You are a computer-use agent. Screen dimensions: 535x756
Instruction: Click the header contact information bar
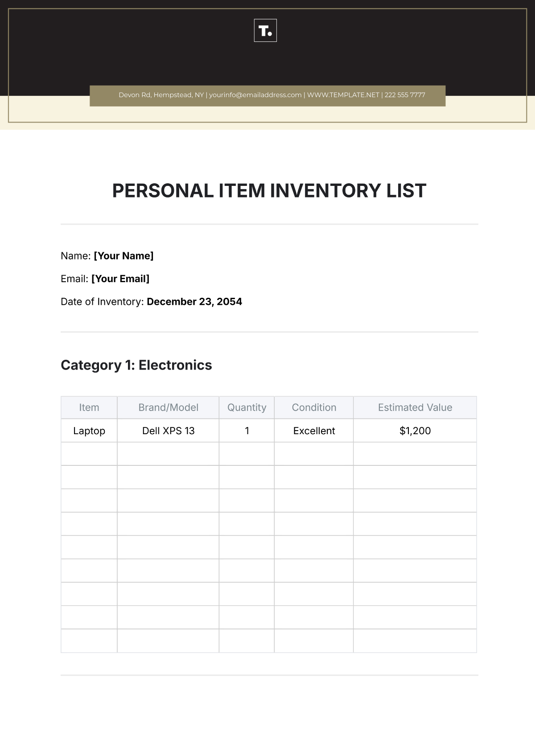click(x=267, y=95)
